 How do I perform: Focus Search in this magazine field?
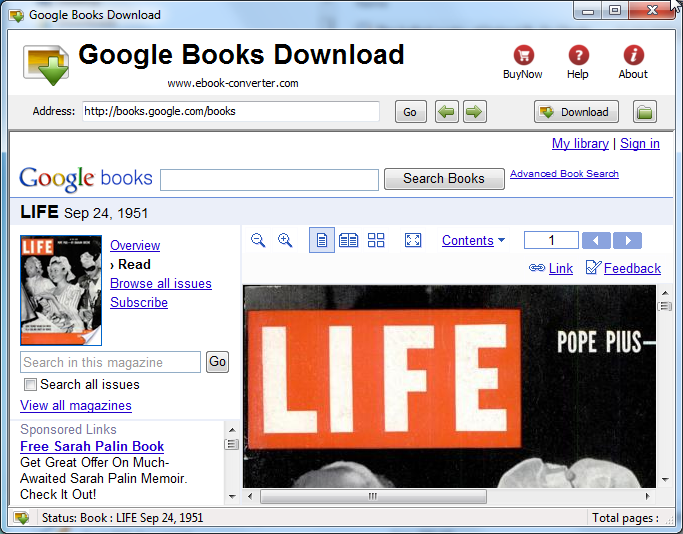click(x=110, y=362)
